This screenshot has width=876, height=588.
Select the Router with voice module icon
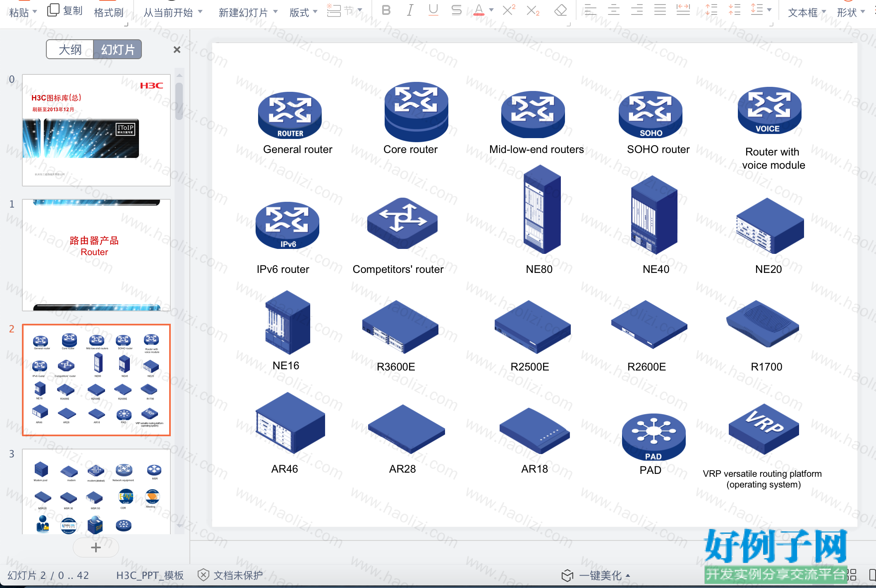[770, 110]
